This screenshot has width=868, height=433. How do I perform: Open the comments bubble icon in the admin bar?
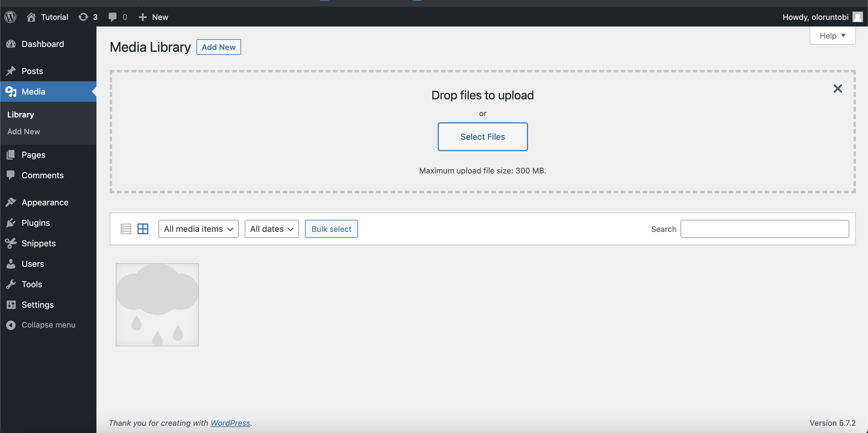coord(112,17)
